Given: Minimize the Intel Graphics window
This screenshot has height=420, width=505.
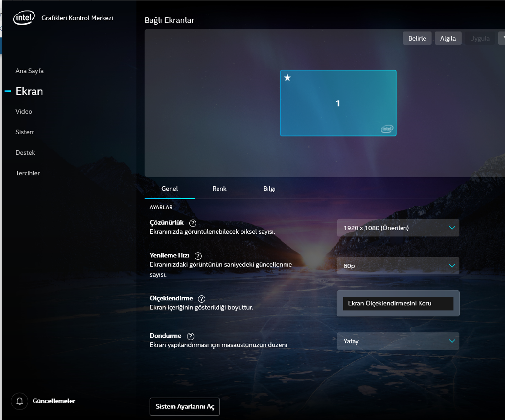Looking at the screenshot, I should [488, 8].
